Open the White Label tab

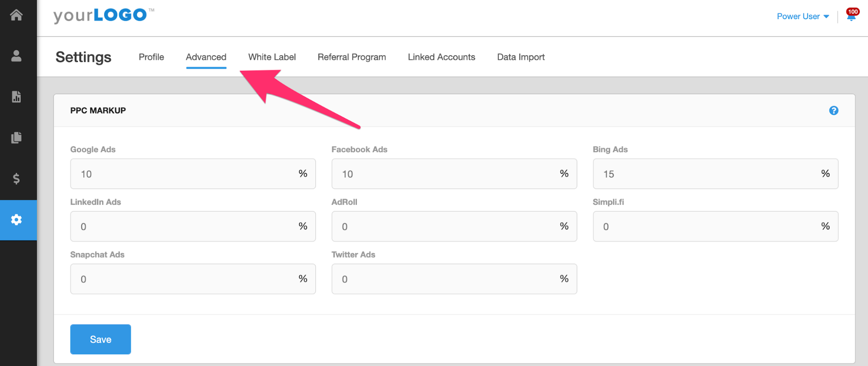tap(272, 57)
